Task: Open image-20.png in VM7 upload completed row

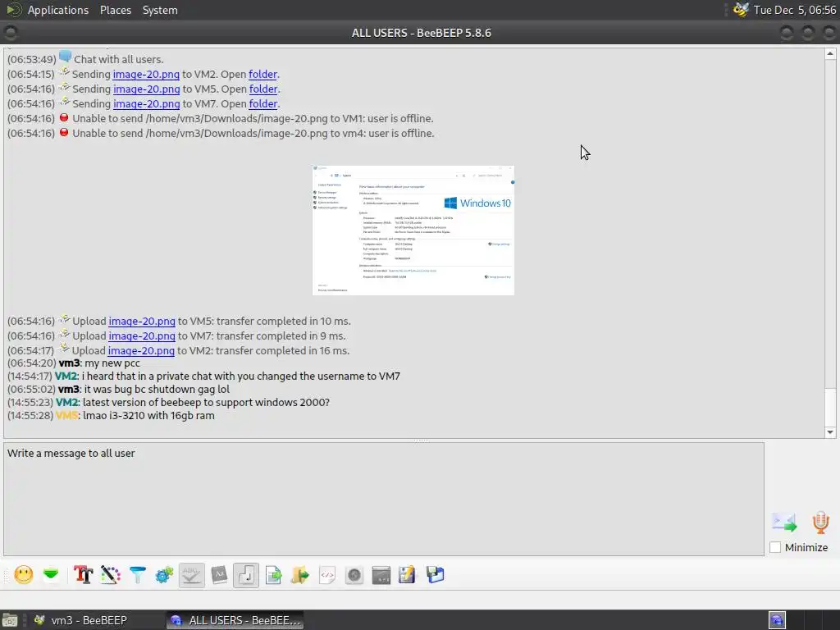Action: [141, 336]
